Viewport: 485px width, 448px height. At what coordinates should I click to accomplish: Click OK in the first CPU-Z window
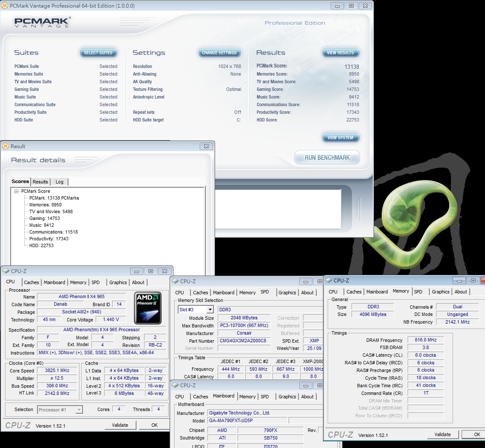point(154,425)
